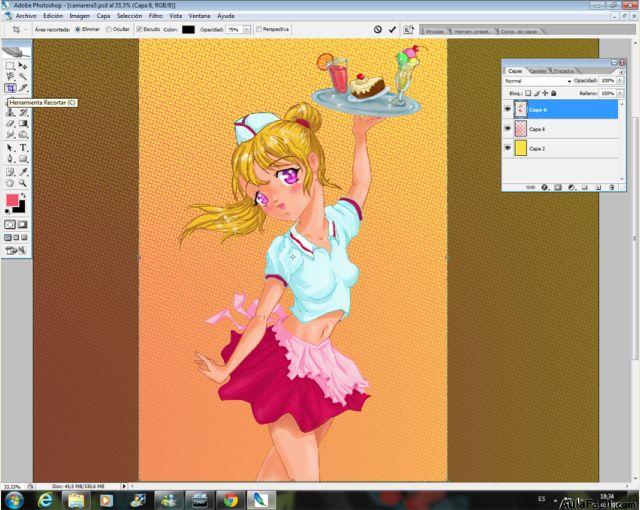Create a new layer in Layers panel
The height and width of the screenshot is (510, 640).
(x=598, y=187)
